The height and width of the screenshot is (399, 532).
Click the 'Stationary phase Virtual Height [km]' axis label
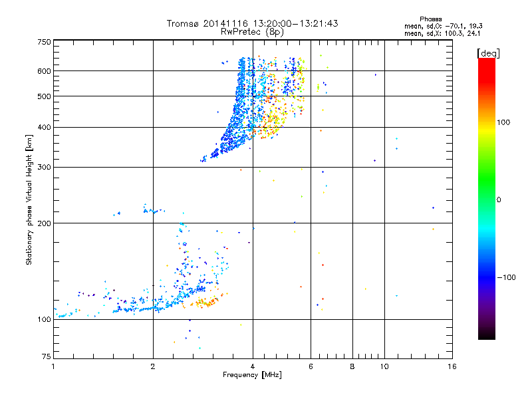29,199
